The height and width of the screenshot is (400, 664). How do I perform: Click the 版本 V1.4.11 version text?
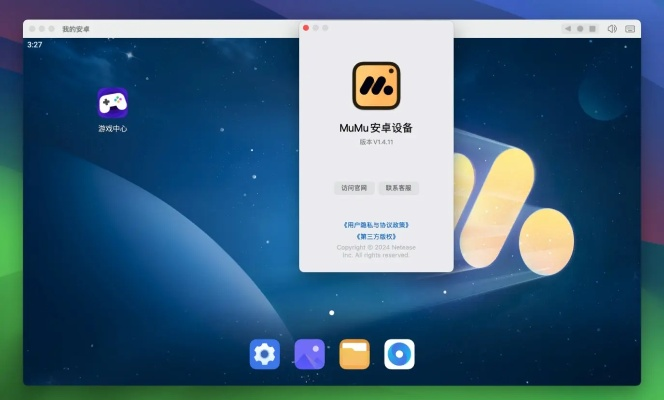point(376,143)
